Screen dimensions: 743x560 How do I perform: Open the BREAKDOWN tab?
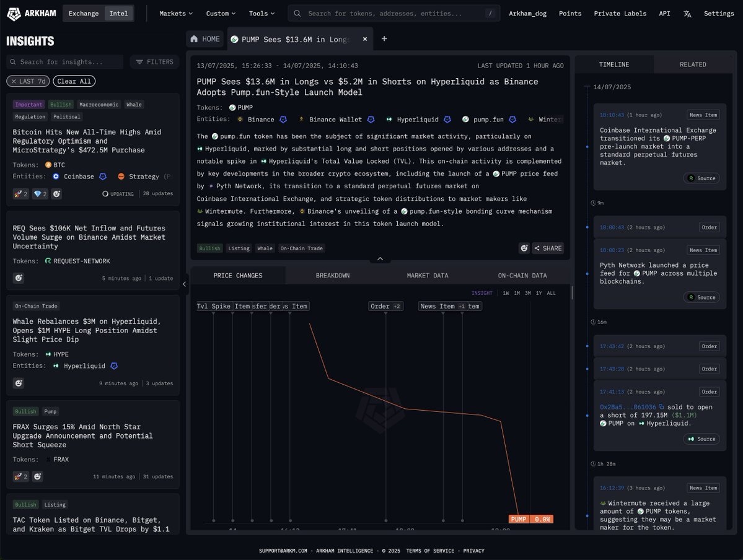tap(333, 276)
